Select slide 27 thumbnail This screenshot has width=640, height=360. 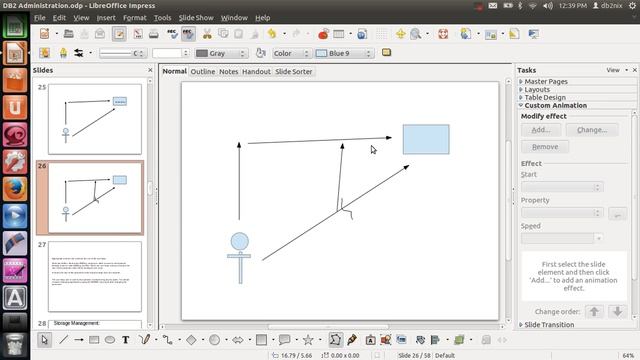[95, 276]
